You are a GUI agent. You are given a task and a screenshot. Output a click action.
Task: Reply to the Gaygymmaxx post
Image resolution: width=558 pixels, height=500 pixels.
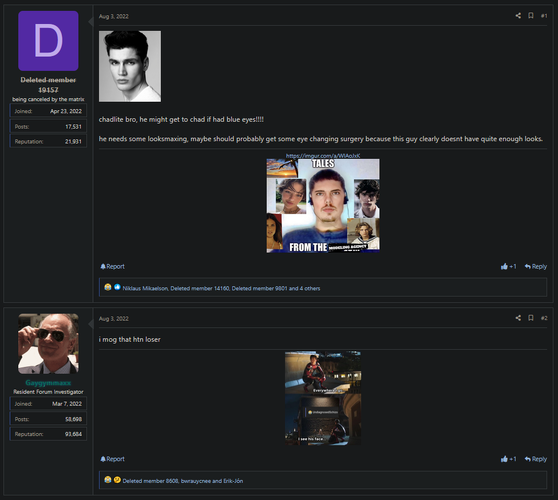[536, 459]
